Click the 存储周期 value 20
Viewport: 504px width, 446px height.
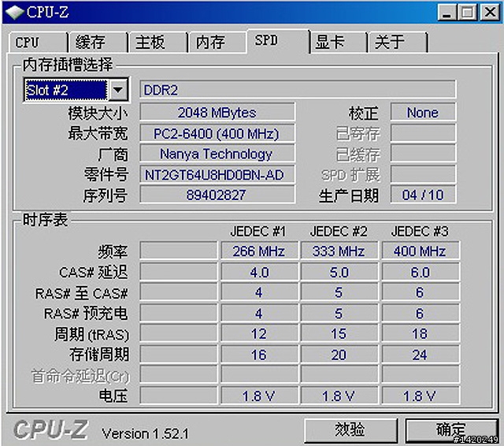pos(339,355)
